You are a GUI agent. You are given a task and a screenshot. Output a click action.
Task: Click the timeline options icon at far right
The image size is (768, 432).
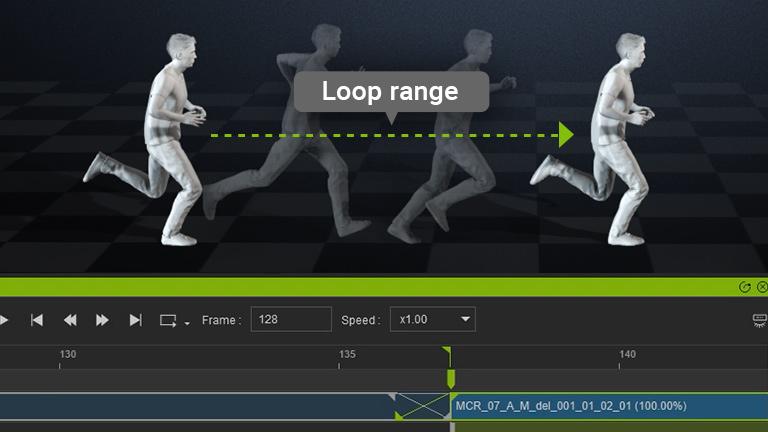click(x=760, y=320)
